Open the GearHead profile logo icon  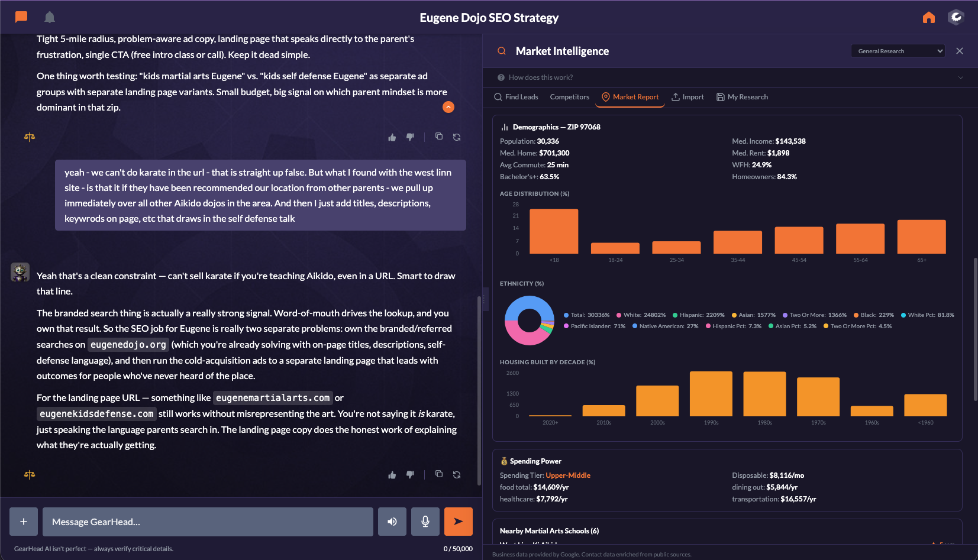(956, 17)
